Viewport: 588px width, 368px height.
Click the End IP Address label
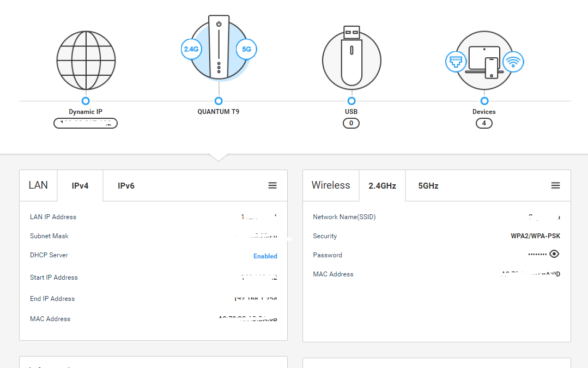[52, 299]
